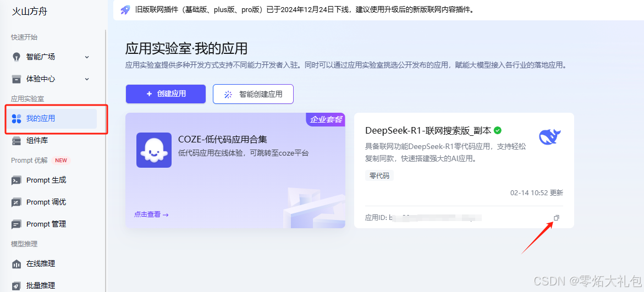The height and width of the screenshot is (292, 644).
Task: Click the 具备联网功能DeepSeek-R1零代码应用 description
Action: tap(445, 152)
